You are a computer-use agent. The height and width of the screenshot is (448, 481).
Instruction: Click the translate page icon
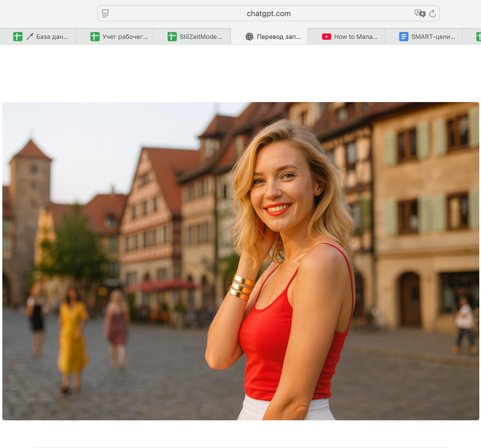pyautogui.click(x=420, y=13)
